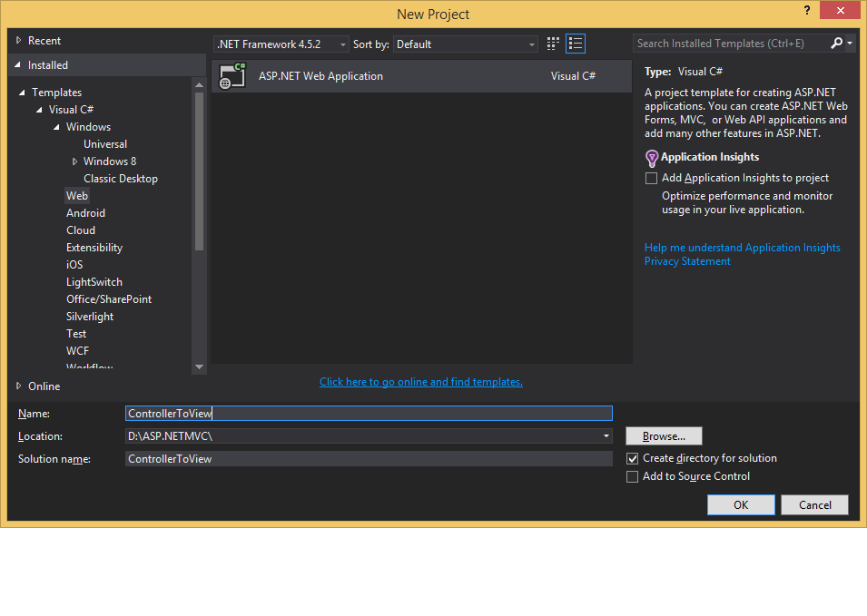Screen dimensions: 867x616
Task: Click OK to create the project
Action: 741,505
